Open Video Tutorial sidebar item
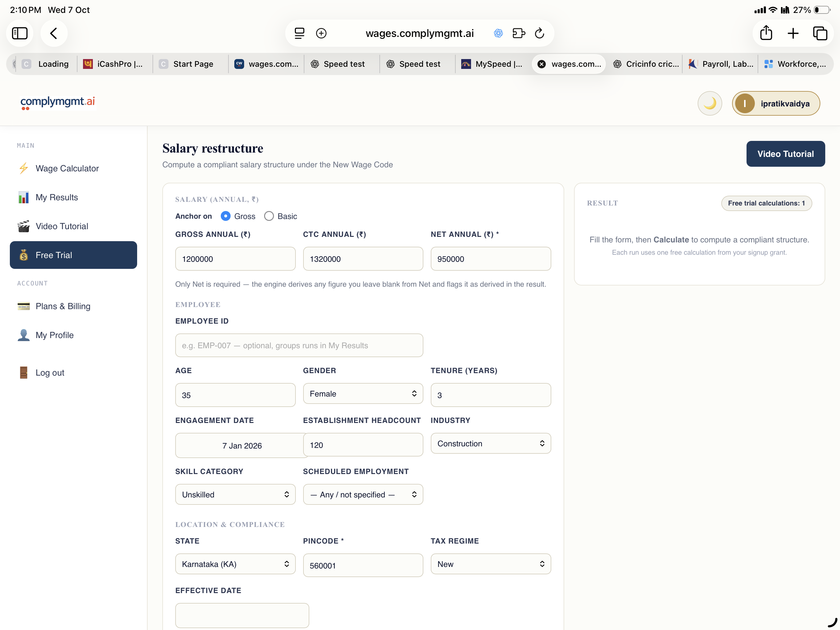Screen dimensions: 840x630 click(73, 226)
